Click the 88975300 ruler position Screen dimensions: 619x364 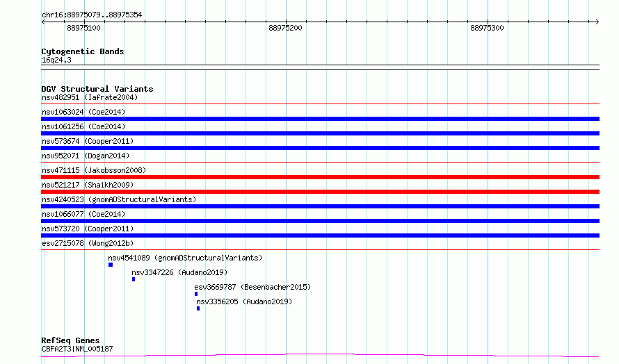point(487,28)
